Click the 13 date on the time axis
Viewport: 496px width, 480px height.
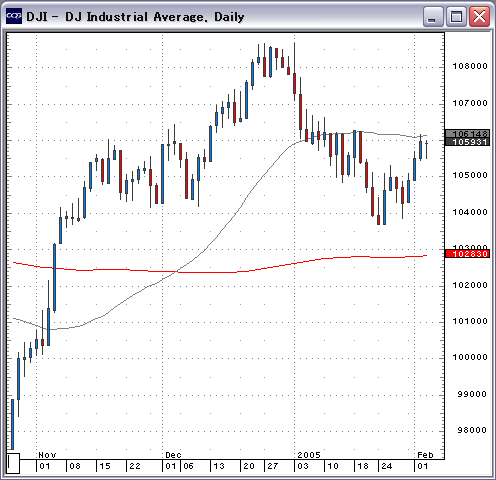219,466
